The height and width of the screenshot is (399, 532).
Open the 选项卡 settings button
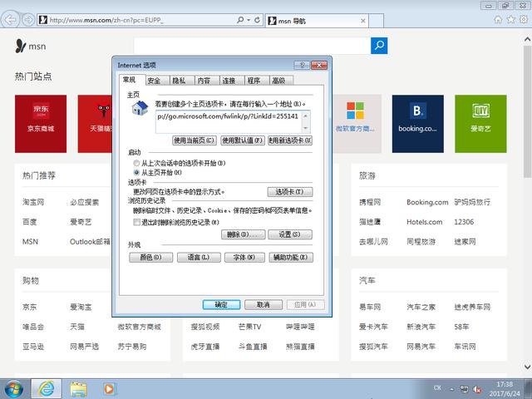click(x=290, y=192)
